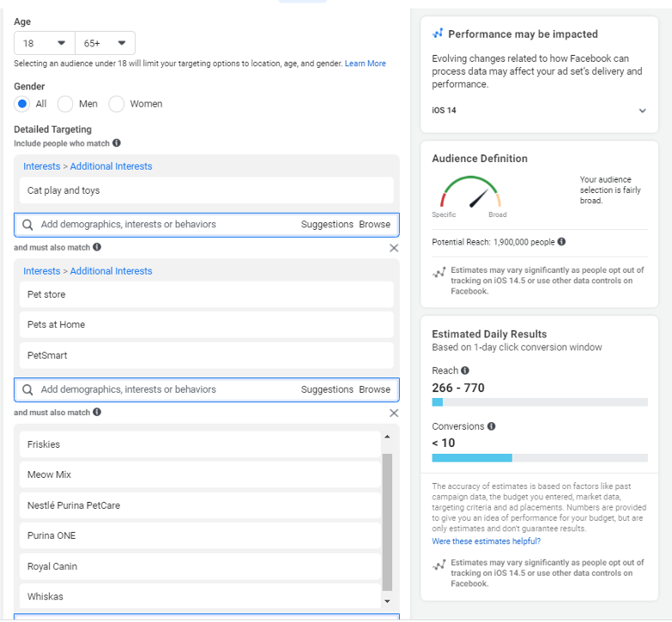Click info icon next to Potential Reach

pos(561,242)
